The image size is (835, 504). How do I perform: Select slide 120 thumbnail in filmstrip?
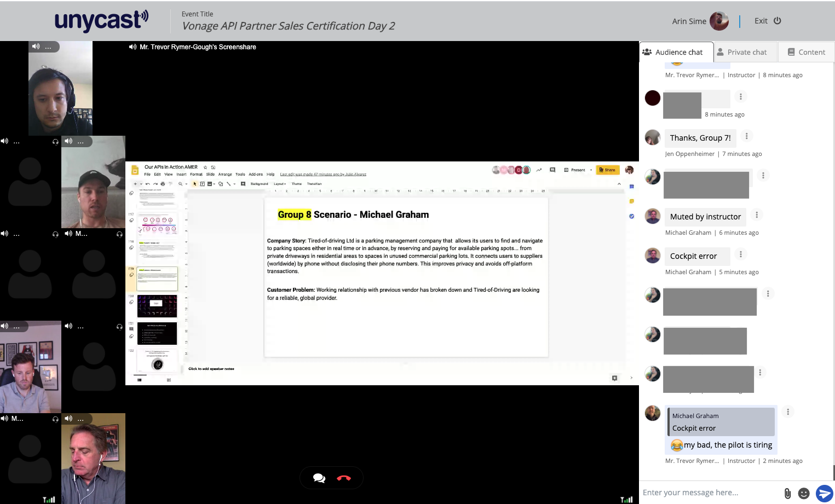click(157, 306)
